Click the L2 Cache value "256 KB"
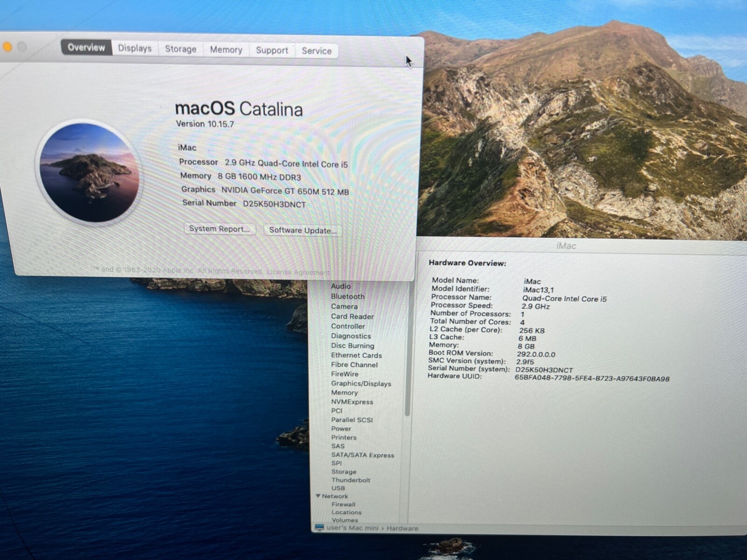 coord(532,330)
